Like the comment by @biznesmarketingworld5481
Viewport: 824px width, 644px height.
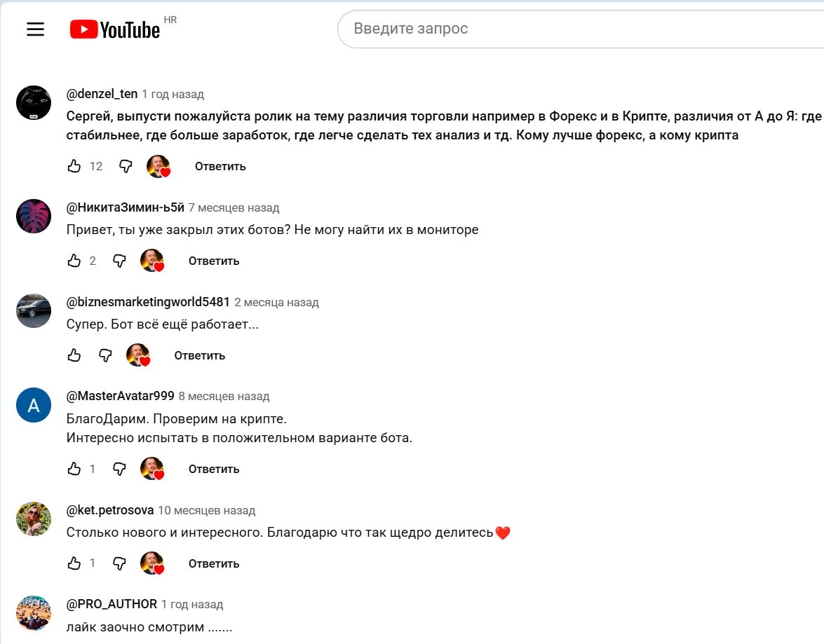74,355
